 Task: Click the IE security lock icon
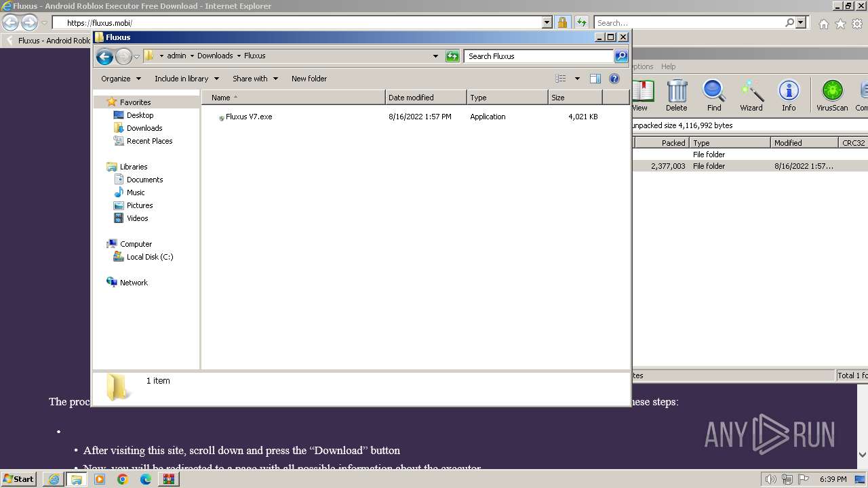562,22
